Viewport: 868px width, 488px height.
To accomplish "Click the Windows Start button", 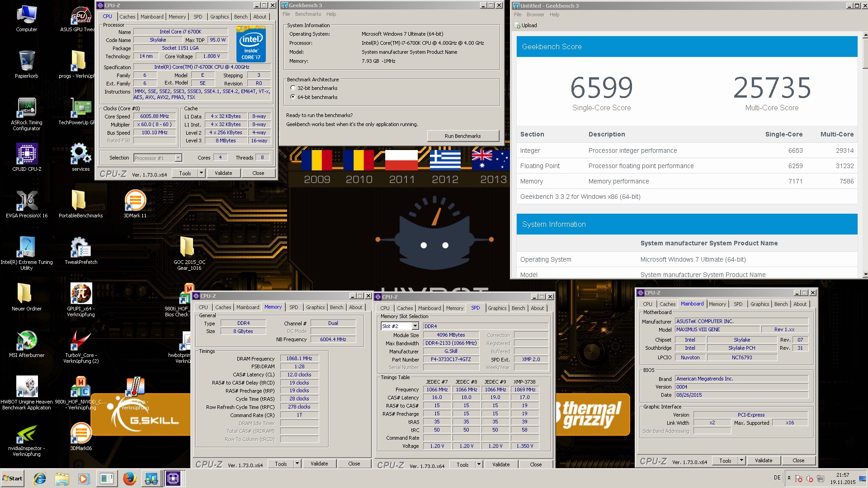I will pos(13,479).
